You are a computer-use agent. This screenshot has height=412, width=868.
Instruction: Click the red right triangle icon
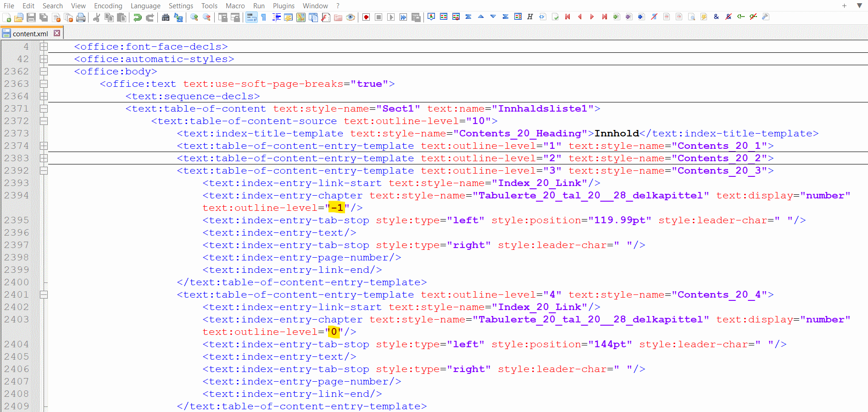592,17
